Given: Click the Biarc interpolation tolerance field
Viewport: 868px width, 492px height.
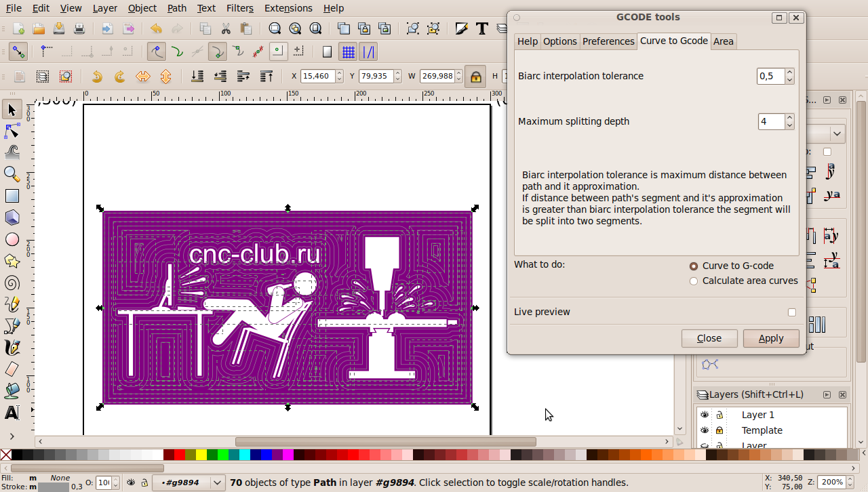Looking at the screenshot, I should pyautogui.click(x=771, y=76).
